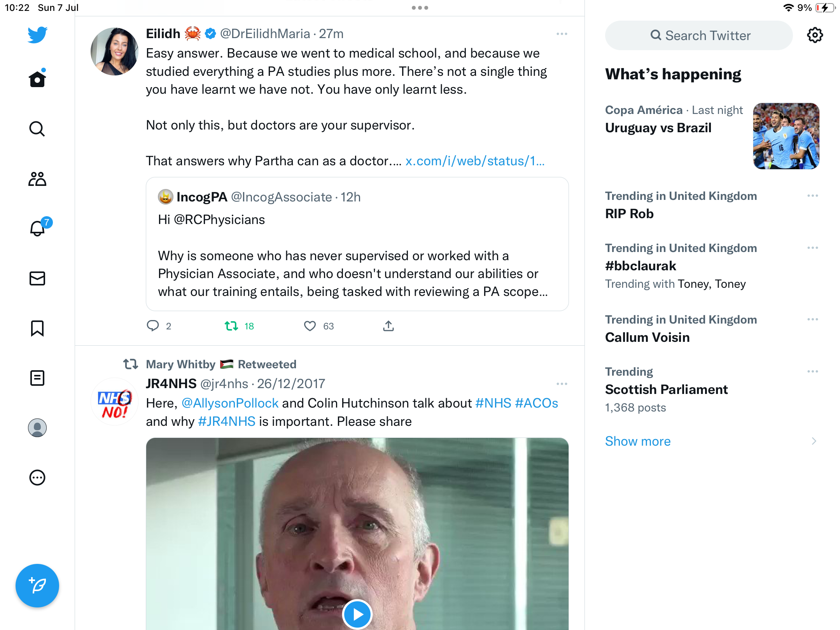Open the search settings gear
The width and height of the screenshot is (840, 630).
click(815, 35)
